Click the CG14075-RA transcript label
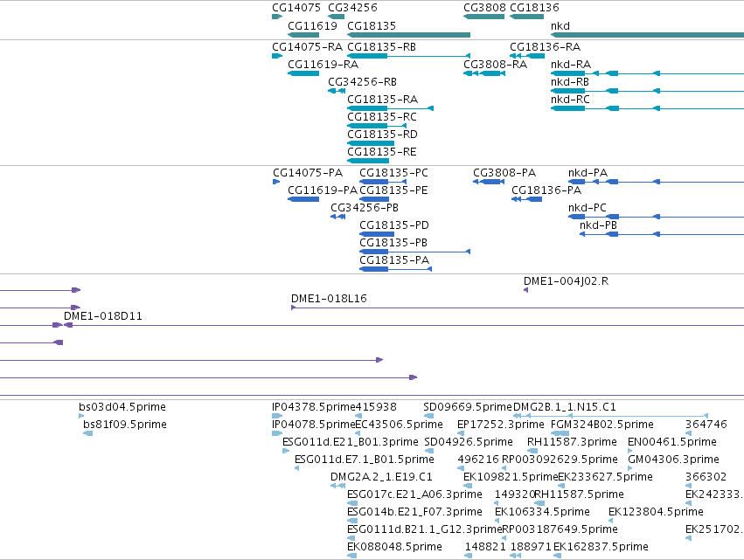 click(307, 47)
